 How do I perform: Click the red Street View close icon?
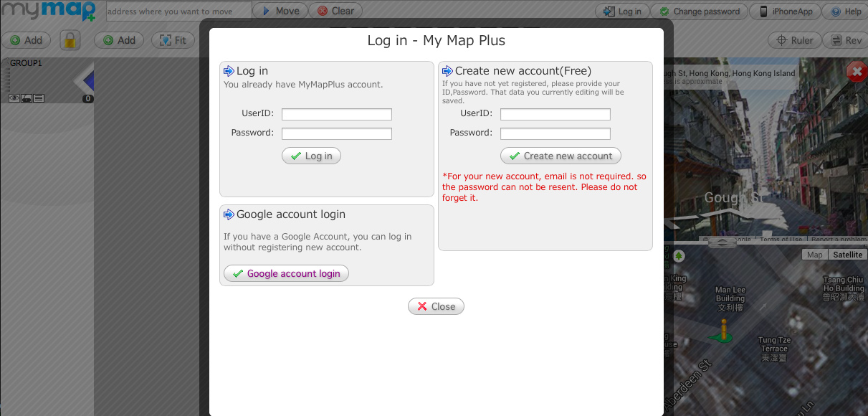(856, 71)
